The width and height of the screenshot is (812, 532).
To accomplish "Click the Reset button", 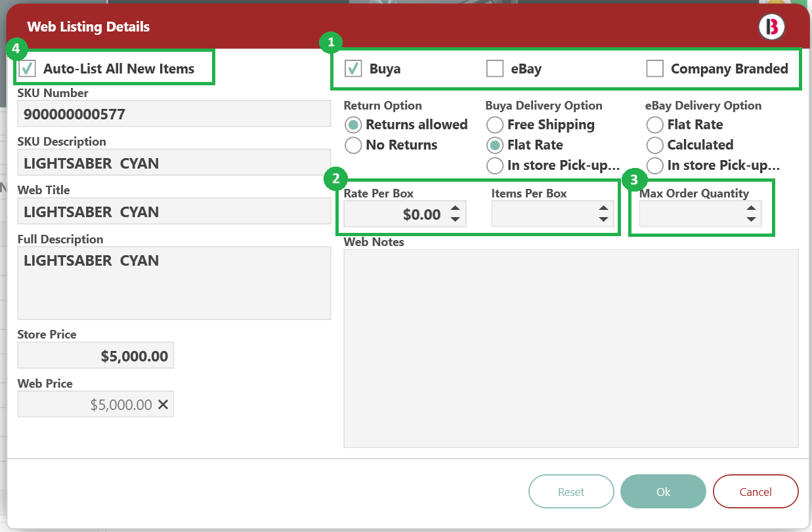I will [x=571, y=491].
